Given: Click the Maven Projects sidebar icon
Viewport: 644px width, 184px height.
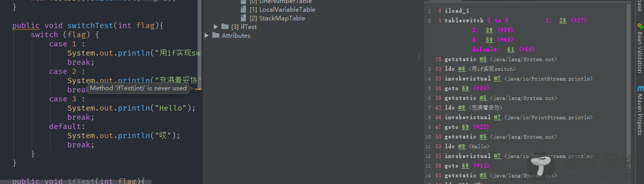Looking at the screenshot, I should (639, 88).
